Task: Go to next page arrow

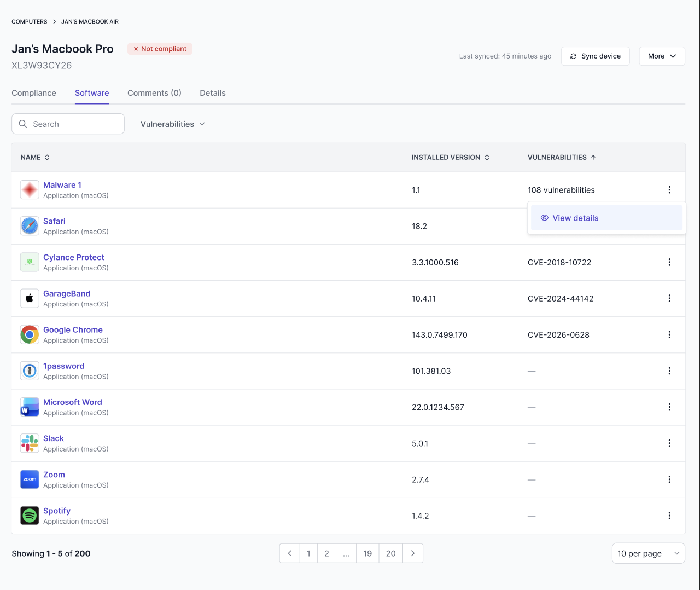Action: click(413, 553)
